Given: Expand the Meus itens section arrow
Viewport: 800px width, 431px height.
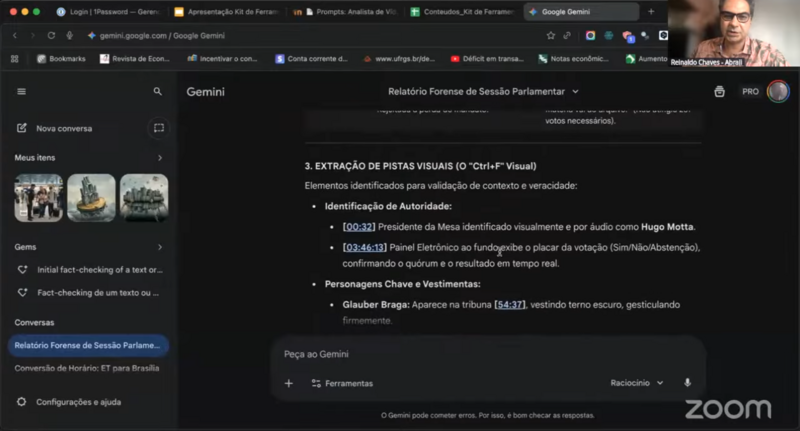Looking at the screenshot, I should (160, 158).
